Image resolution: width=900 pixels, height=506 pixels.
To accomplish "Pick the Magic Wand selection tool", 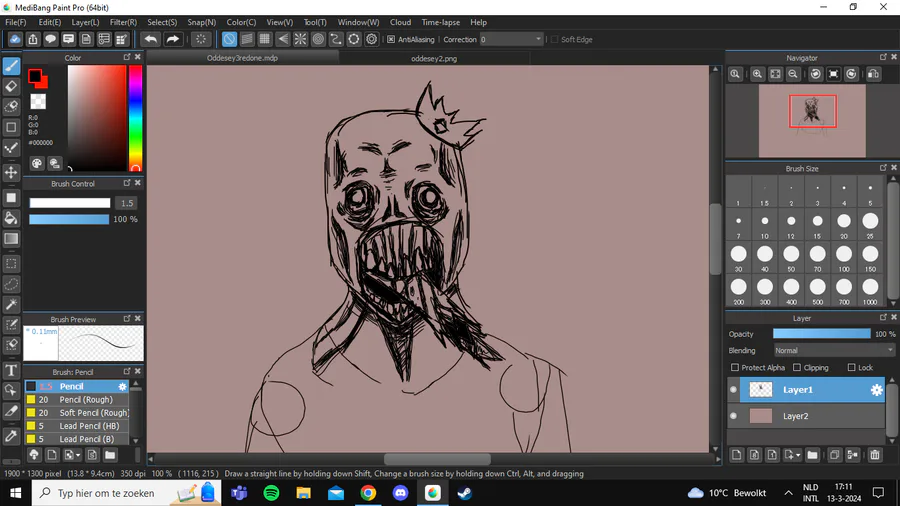I will point(12,304).
